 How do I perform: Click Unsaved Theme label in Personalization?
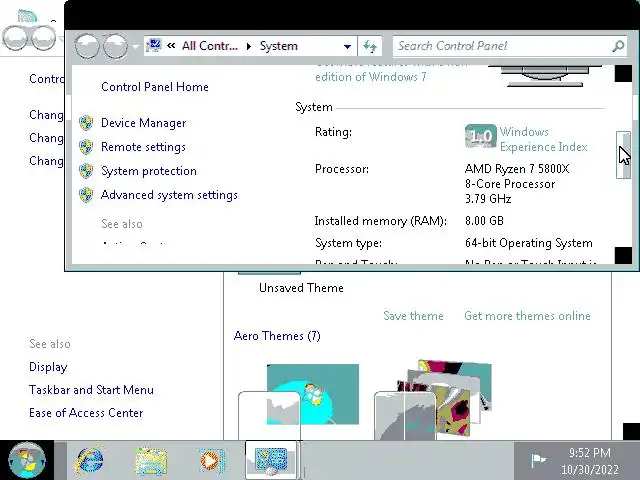coord(301,288)
